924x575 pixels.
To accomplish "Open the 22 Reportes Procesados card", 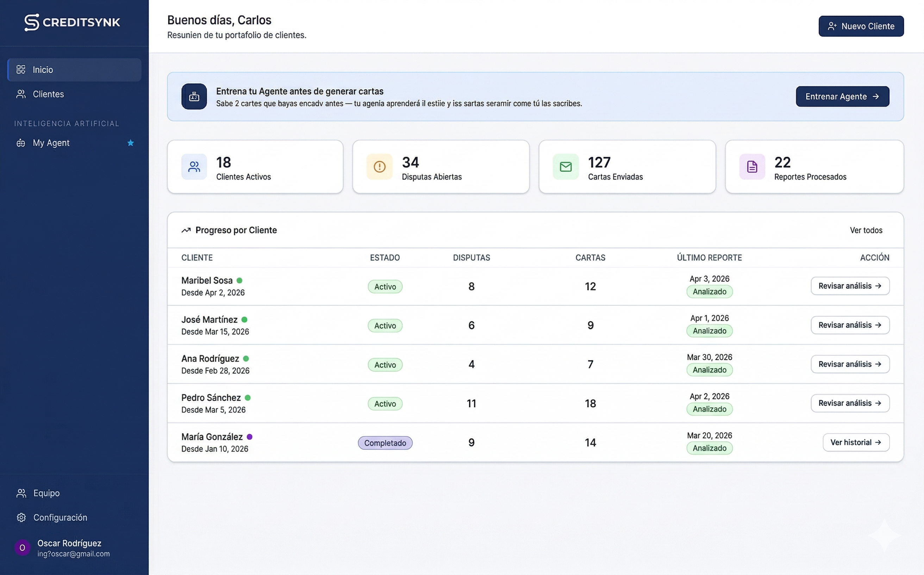I will point(814,167).
